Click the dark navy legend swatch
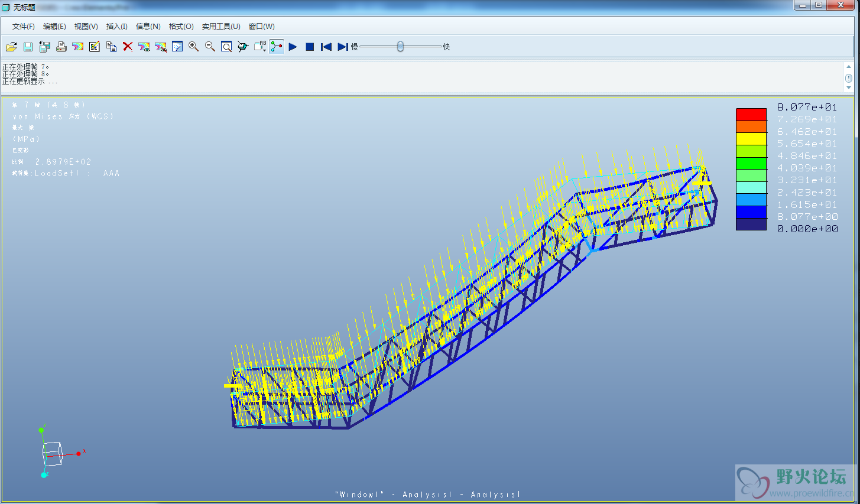 751,225
